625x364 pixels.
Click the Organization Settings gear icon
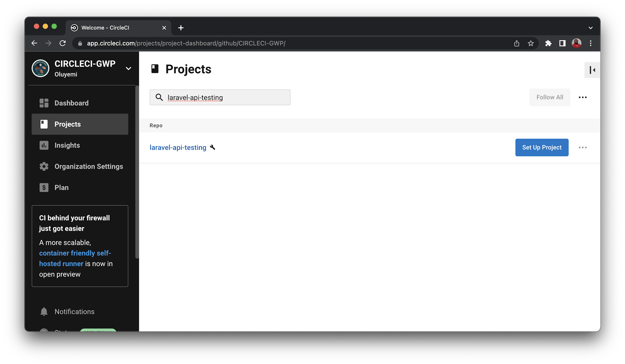pyautogui.click(x=44, y=167)
